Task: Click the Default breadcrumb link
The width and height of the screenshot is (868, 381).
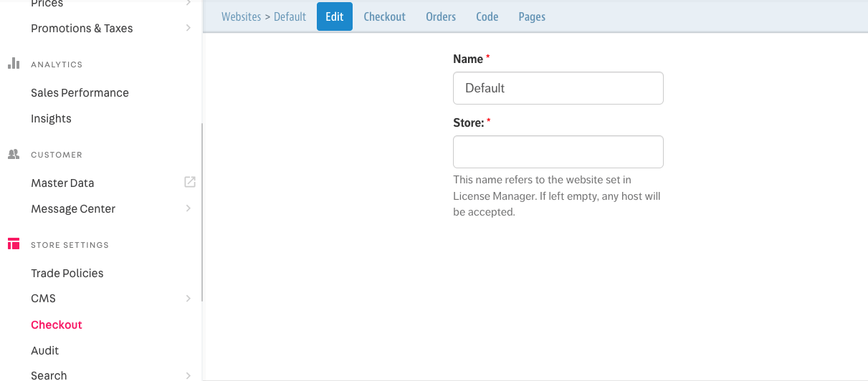Action: click(x=290, y=16)
